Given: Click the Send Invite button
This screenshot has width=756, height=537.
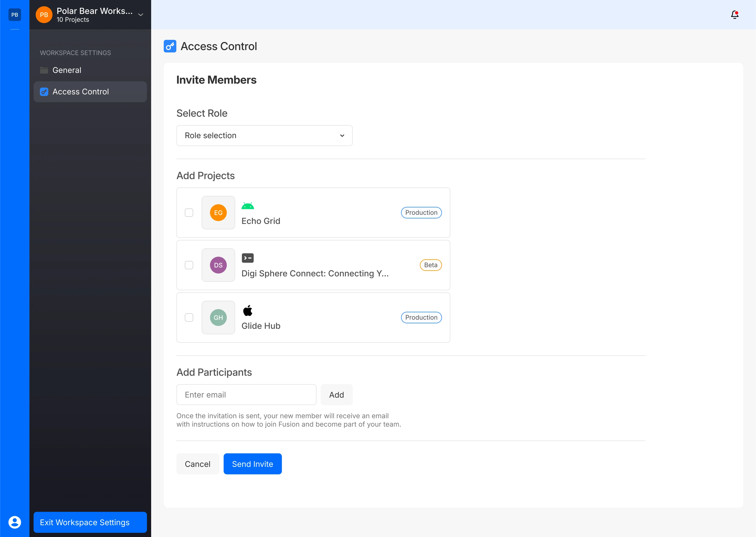Looking at the screenshot, I should 252,464.
